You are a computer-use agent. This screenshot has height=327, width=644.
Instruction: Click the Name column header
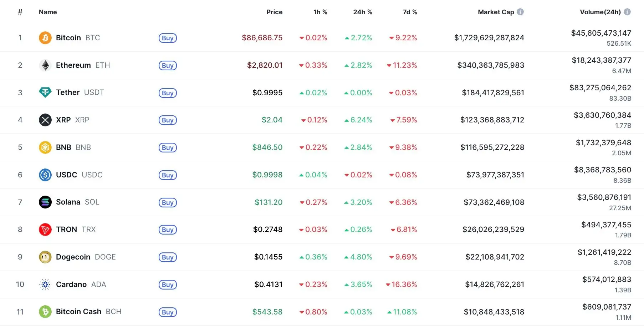tap(47, 12)
